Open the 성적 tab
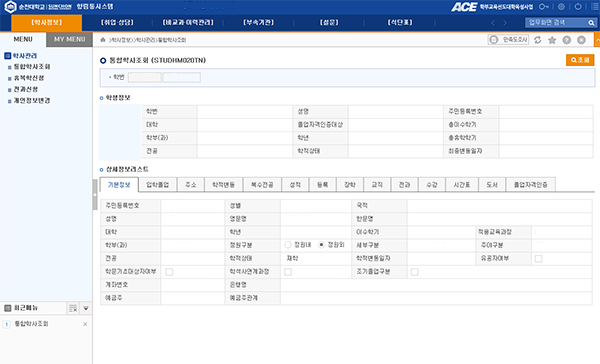The image size is (600, 364). 295,184
